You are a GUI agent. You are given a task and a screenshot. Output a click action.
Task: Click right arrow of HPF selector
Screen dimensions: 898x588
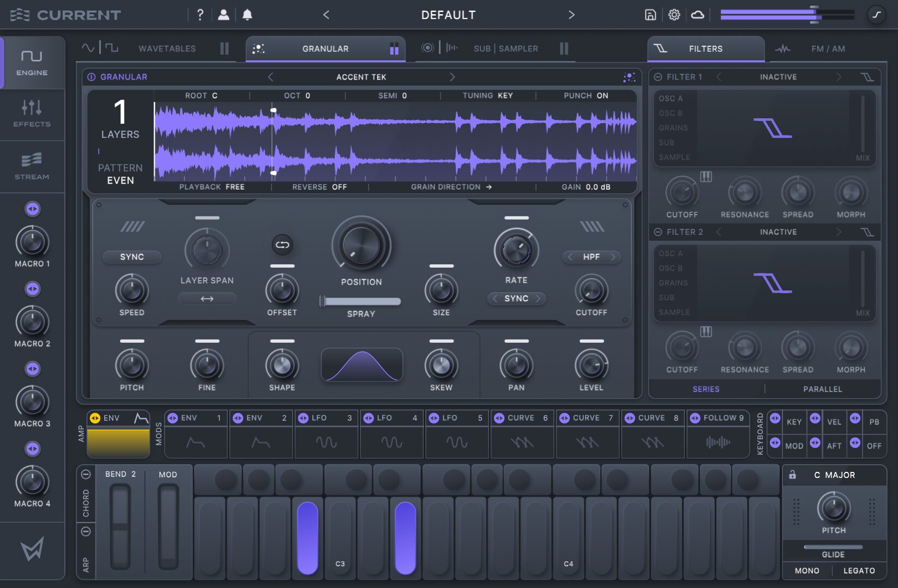[613, 257]
